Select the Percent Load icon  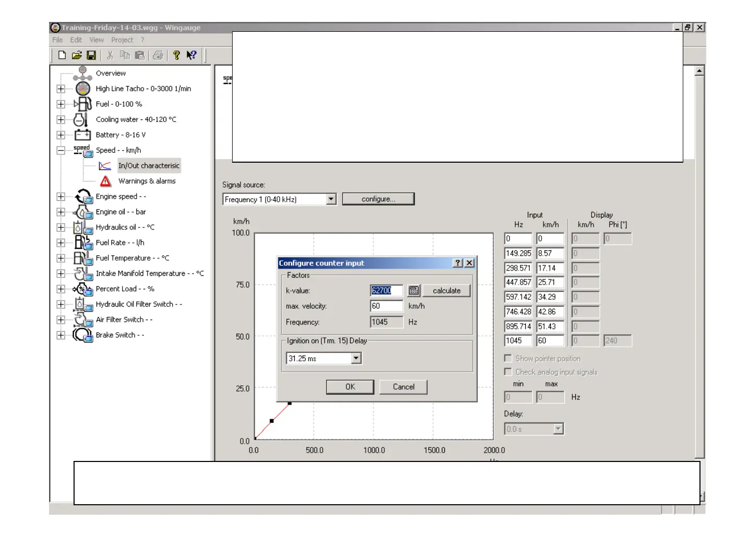[83, 289]
